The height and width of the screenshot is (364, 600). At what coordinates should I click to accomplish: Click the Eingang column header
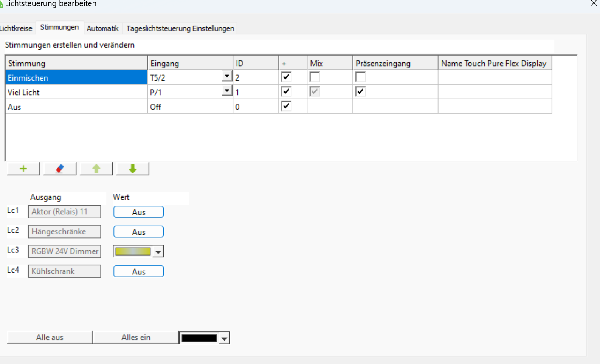(190, 63)
